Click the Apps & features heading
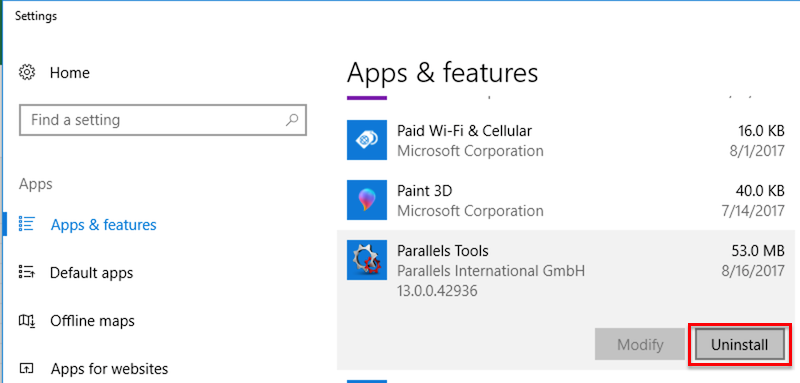Viewport: 800px width, 383px height. click(x=442, y=72)
